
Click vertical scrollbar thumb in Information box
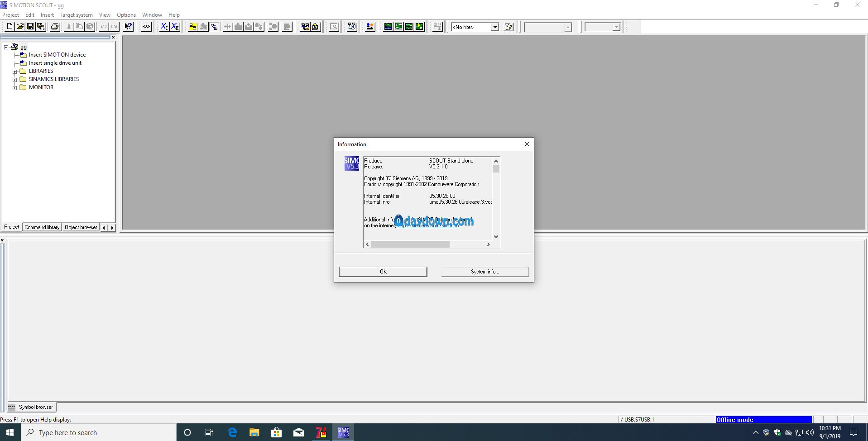point(496,168)
